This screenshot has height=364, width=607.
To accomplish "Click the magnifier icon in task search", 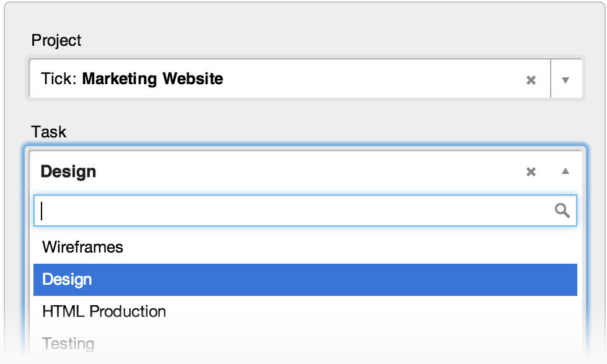I will pyautogui.click(x=562, y=211).
